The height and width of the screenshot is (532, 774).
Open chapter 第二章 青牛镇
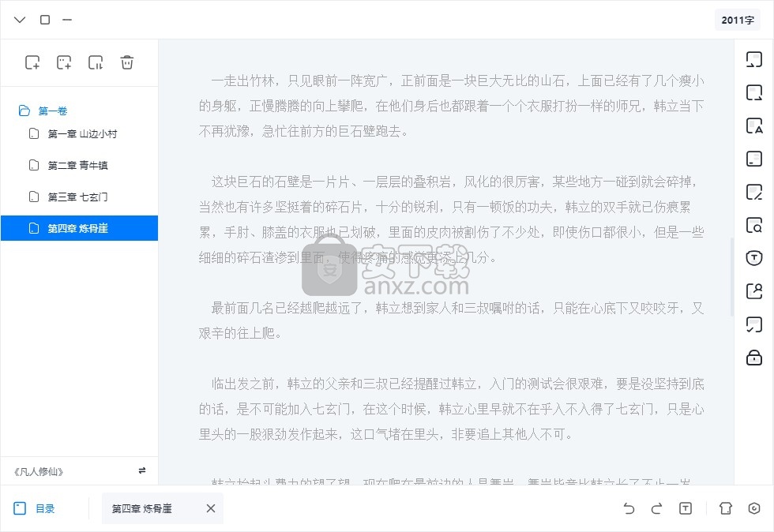pyautogui.click(x=79, y=165)
